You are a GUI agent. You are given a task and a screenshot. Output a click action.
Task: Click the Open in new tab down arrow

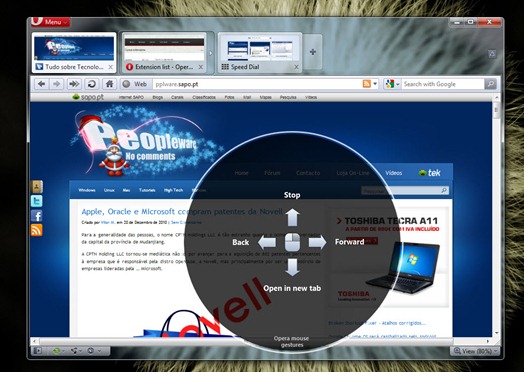tap(292, 267)
